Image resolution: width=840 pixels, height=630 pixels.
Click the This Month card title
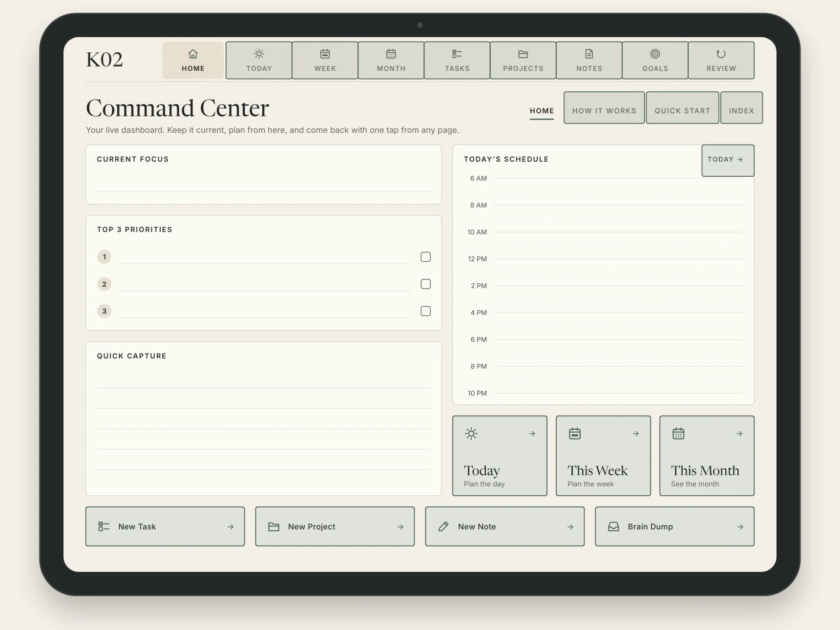pyautogui.click(x=705, y=470)
